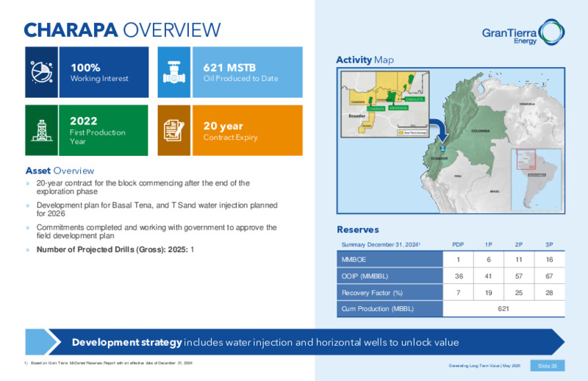
Task: Click the Basal Tena development plan bullet
Action: pyautogui.click(x=157, y=210)
